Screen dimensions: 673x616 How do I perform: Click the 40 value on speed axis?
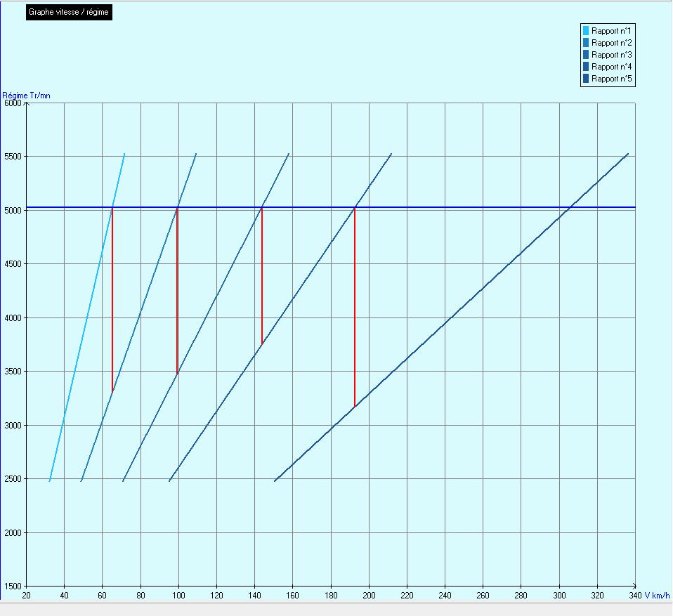click(65, 596)
